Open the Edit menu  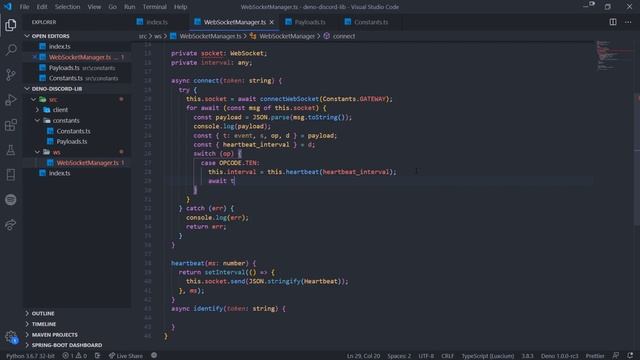tap(42, 7)
